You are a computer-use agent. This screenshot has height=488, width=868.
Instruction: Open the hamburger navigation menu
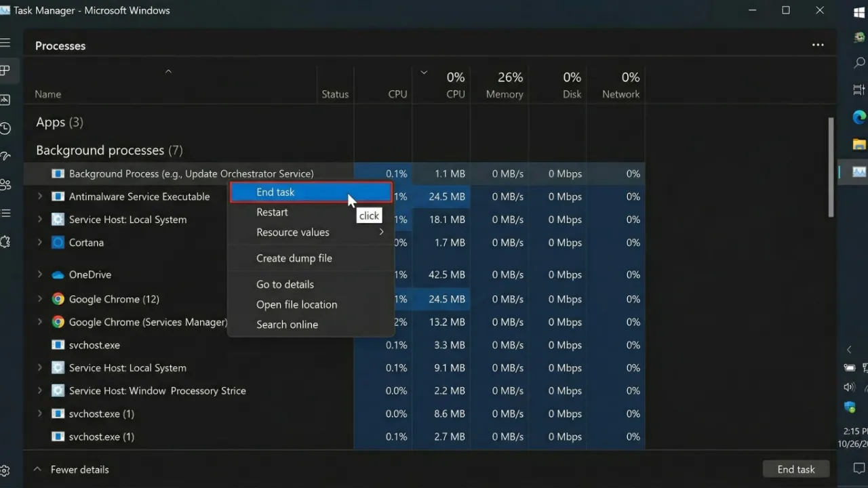pyautogui.click(x=5, y=43)
